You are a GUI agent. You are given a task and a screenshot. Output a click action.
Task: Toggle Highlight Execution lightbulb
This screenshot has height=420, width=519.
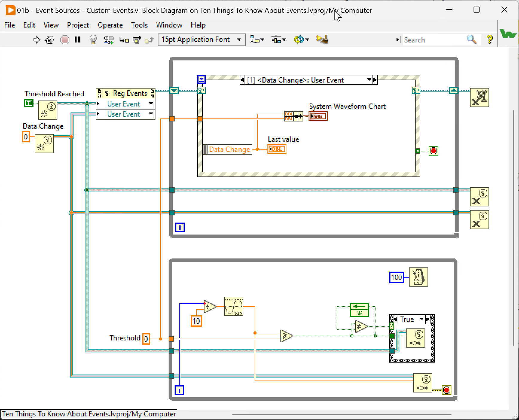pos(93,40)
